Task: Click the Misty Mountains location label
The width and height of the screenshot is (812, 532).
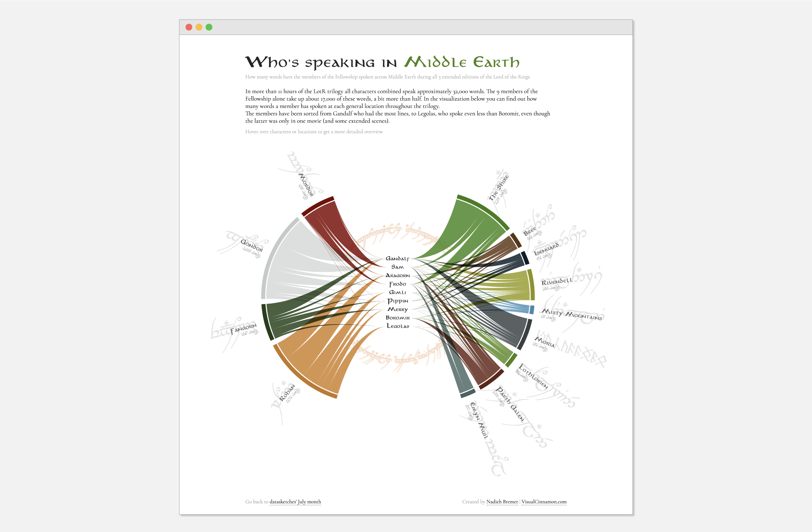Action: click(x=572, y=314)
